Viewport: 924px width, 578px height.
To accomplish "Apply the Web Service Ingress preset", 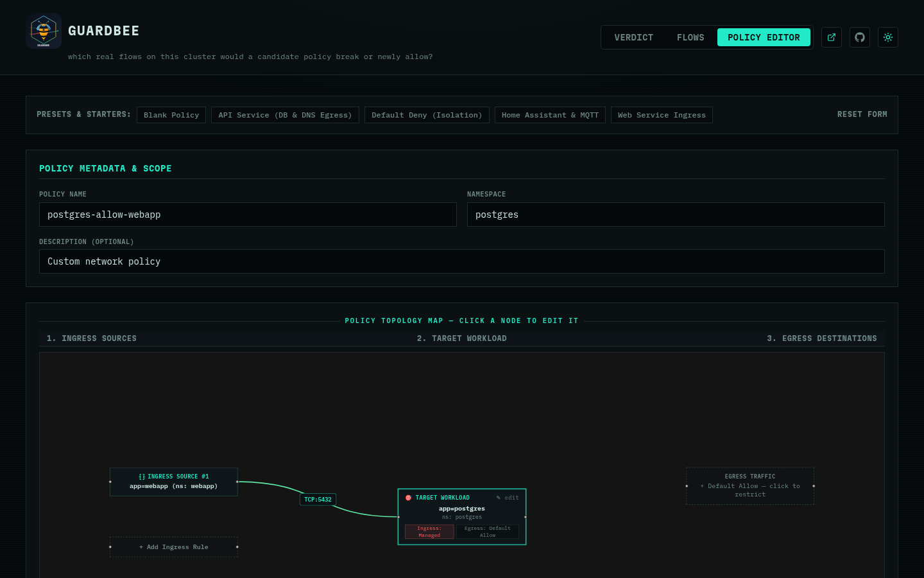I will click(x=662, y=115).
